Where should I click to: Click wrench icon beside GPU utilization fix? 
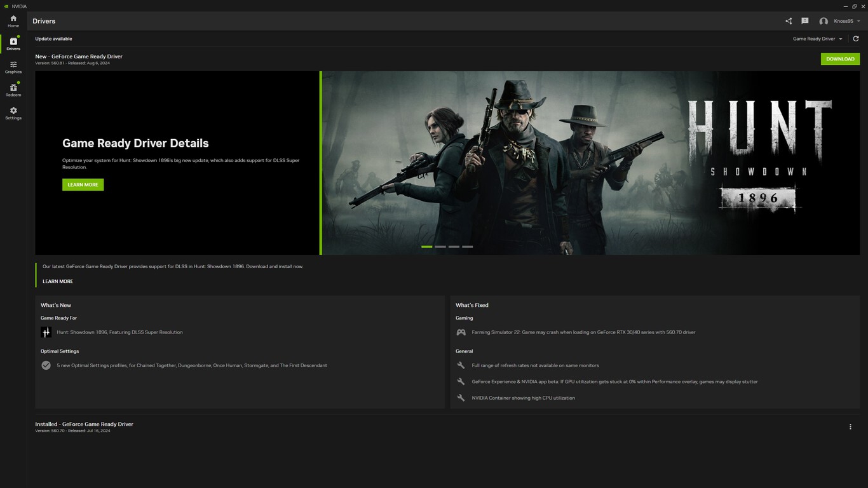[x=461, y=381]
